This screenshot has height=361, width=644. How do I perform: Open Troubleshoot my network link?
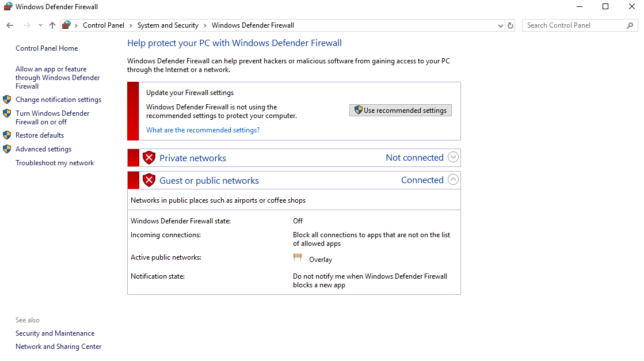[x=55, y=162]
